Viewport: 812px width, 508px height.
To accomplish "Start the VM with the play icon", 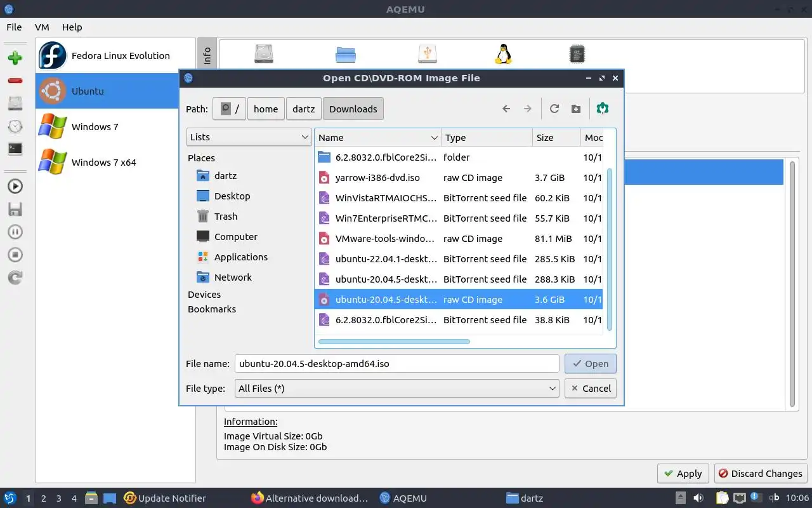I will coord(15,186).
